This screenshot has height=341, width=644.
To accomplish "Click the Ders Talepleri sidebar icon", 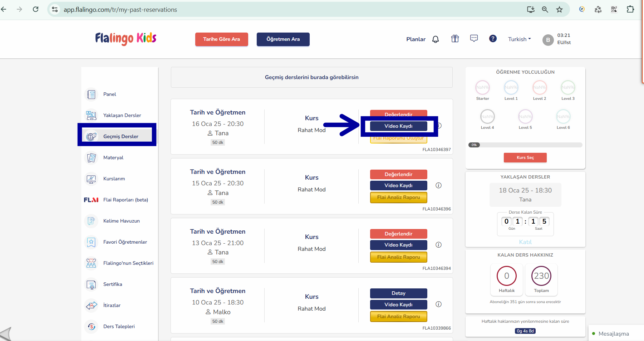I will coord(91,326).
